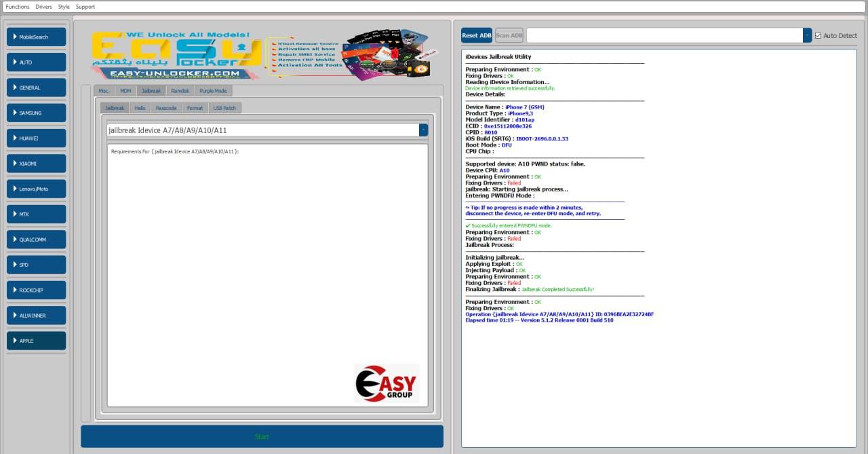This screenshot has width=868, height=454.
Task: Click the 'Jailbreak Completed Successfully!' message
Action: 557,289
